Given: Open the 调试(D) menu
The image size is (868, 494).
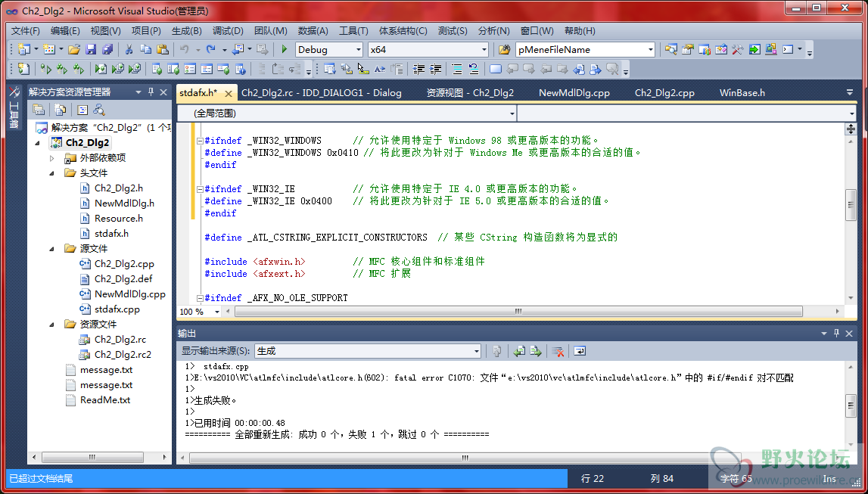Looking at the screenshot, I should coord(228,31).
